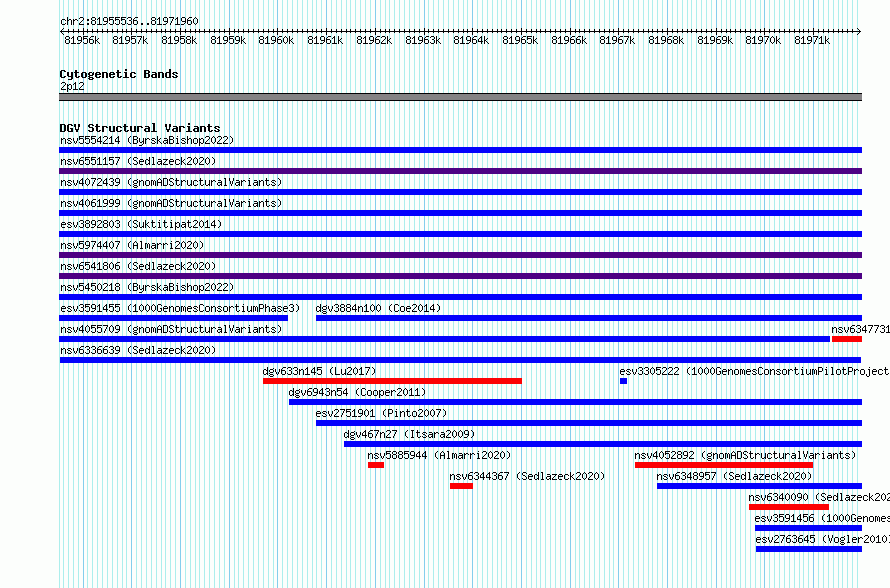The height and width of the screenshot is (588, 890).
Task: Click the 81956k ruler tick label
Action: (82, 40)
